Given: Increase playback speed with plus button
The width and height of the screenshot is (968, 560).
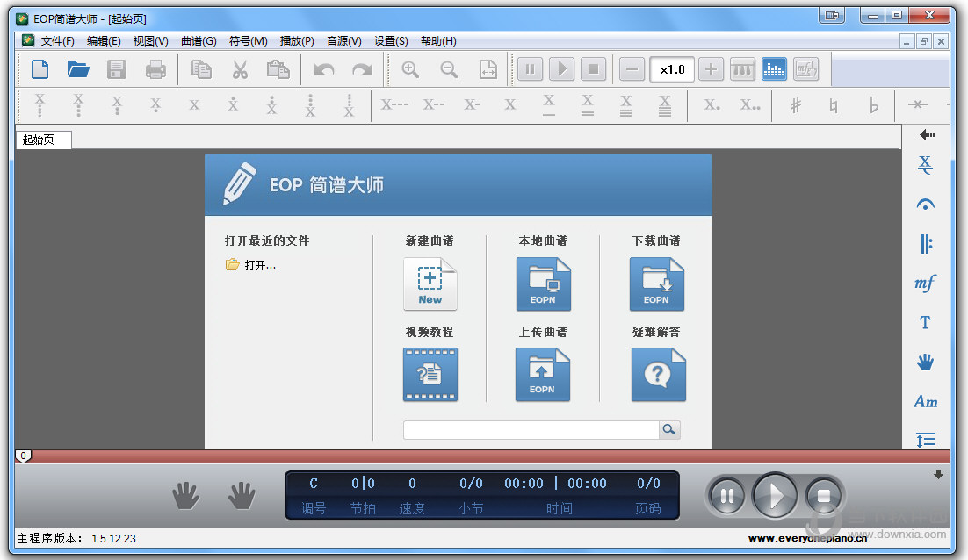Looking at the screenshot, I should point(711,69).
